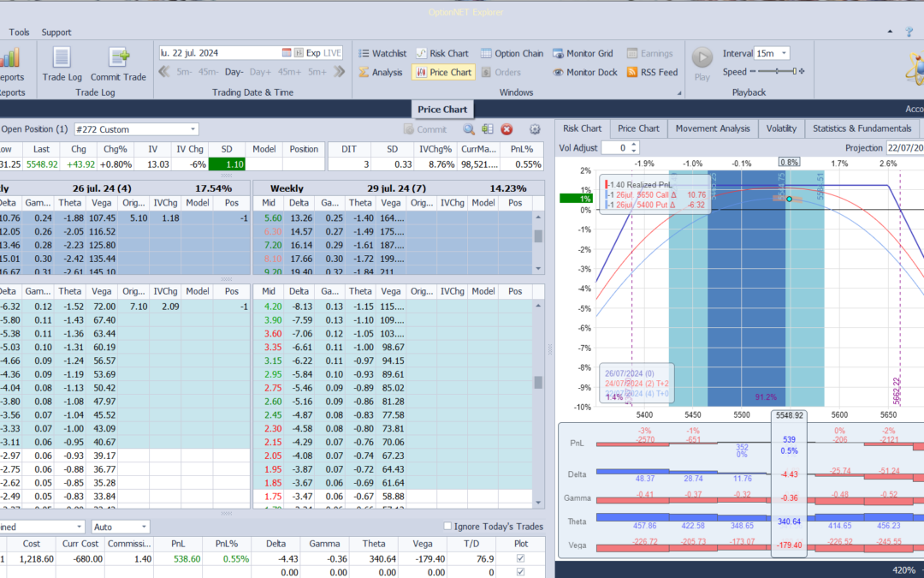Open the Earnings window
924x578 pixels.
click(x=649, y=53)
